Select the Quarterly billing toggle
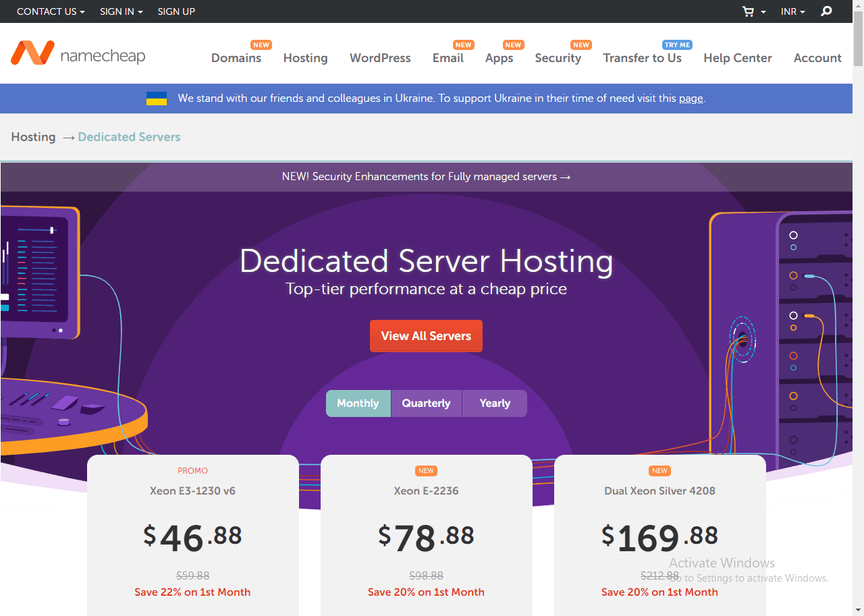The image size is (864, 616). 426,403
